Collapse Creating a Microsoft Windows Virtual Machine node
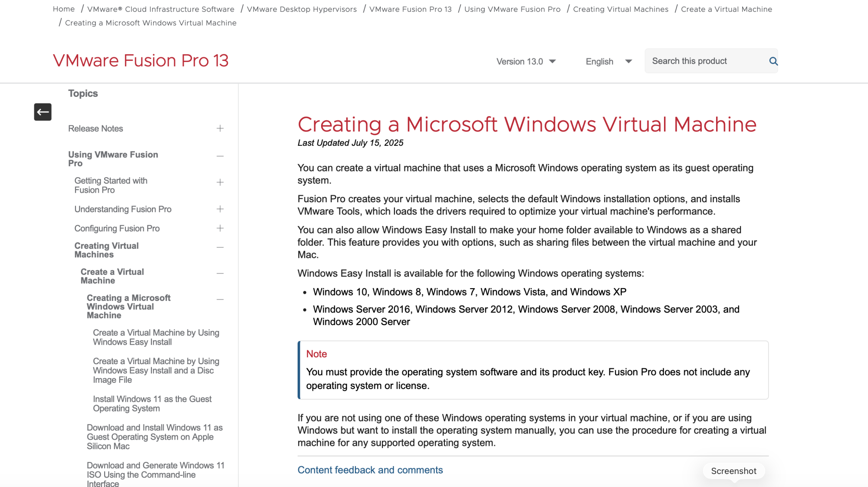This screenshot has width=868, height=487. click(220, 299)
